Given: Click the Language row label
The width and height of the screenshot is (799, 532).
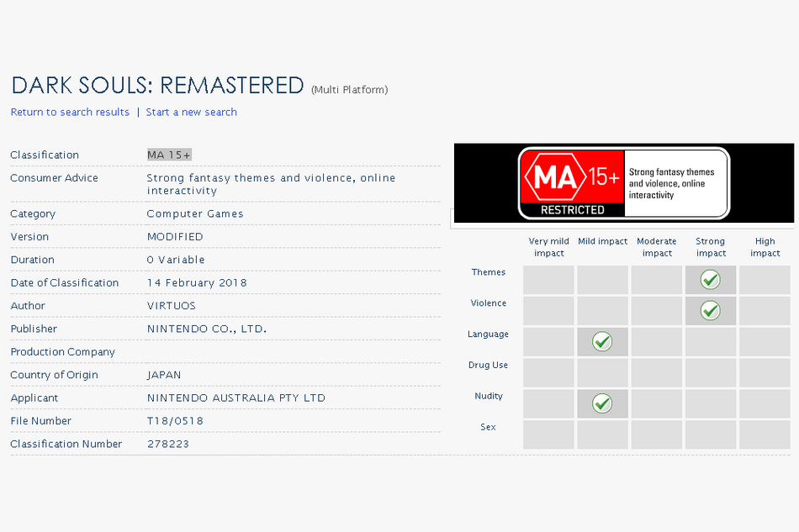Looking at the screenshot, I should click(x=488, y=334).
